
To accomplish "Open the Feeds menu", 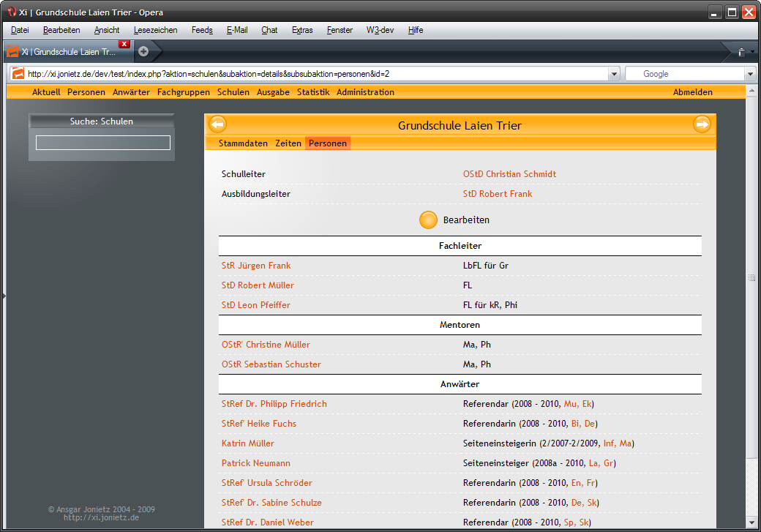I will (202, 30).
